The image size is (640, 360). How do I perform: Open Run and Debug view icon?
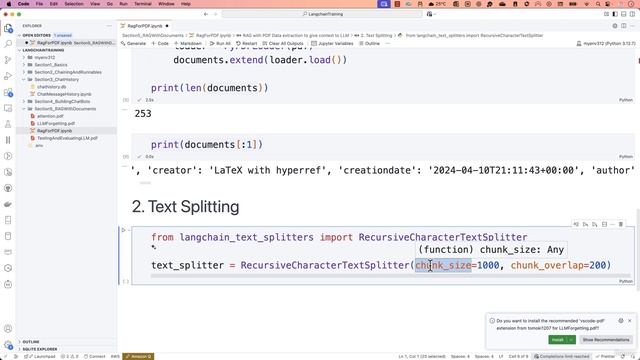[x=8, y=76]
